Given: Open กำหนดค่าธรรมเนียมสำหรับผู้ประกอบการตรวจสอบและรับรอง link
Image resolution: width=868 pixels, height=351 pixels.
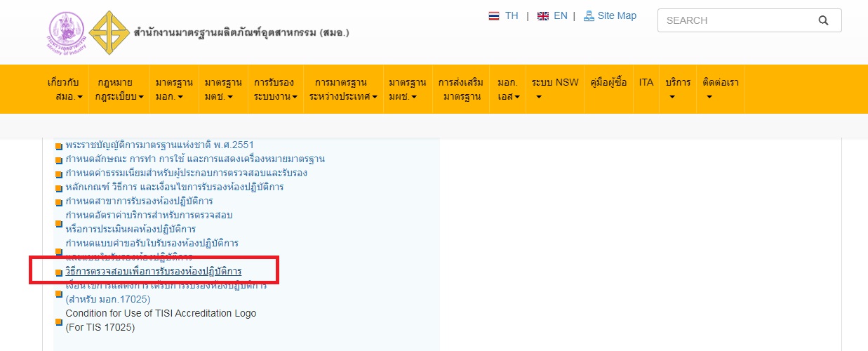Looking at the screenshot, I should point(186,173).
